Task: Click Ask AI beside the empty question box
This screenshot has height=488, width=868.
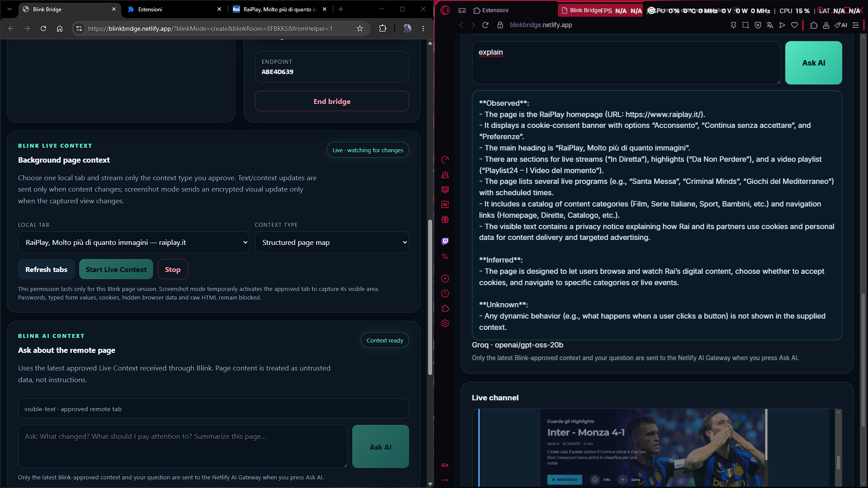Action: 381,446
